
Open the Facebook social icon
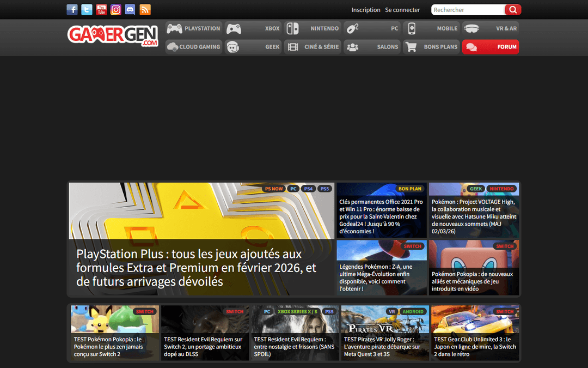point(72,10)
